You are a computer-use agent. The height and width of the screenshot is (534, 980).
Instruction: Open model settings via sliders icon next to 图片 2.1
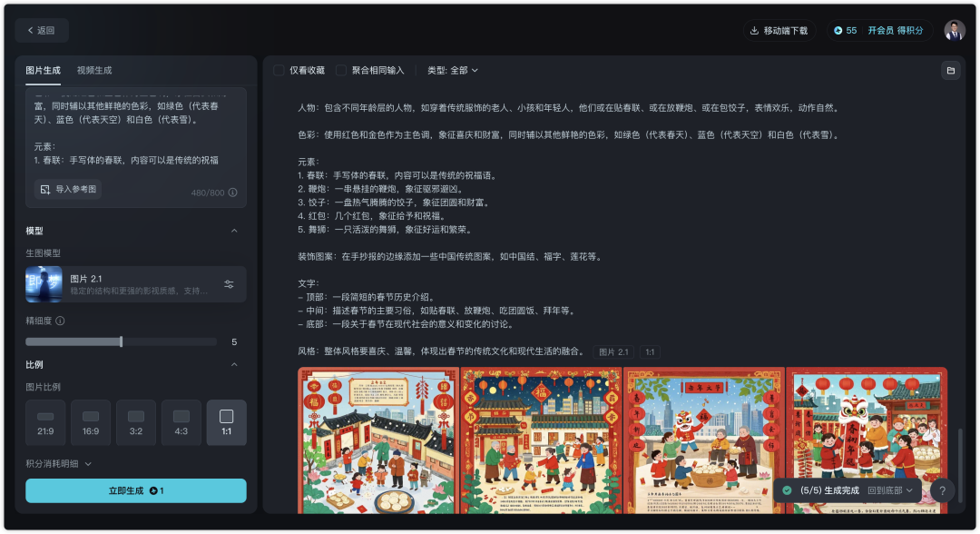point(228,283)
